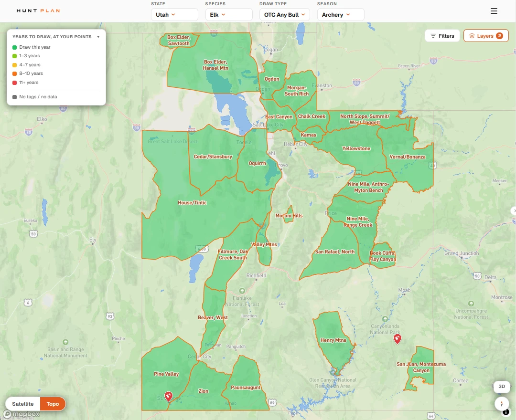Select the Paunsaugunt unit
Screen dimensions: 516x420
[x=246, y=388]
